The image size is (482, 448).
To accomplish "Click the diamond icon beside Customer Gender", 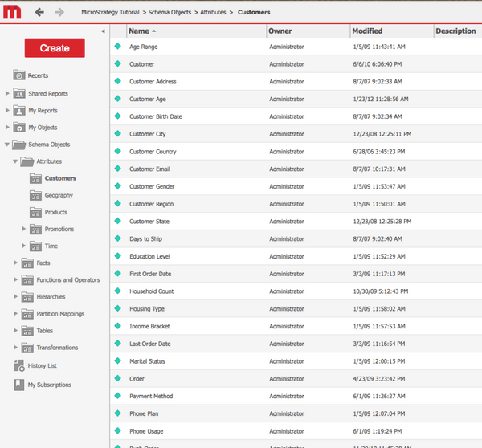I will [118, 186].
